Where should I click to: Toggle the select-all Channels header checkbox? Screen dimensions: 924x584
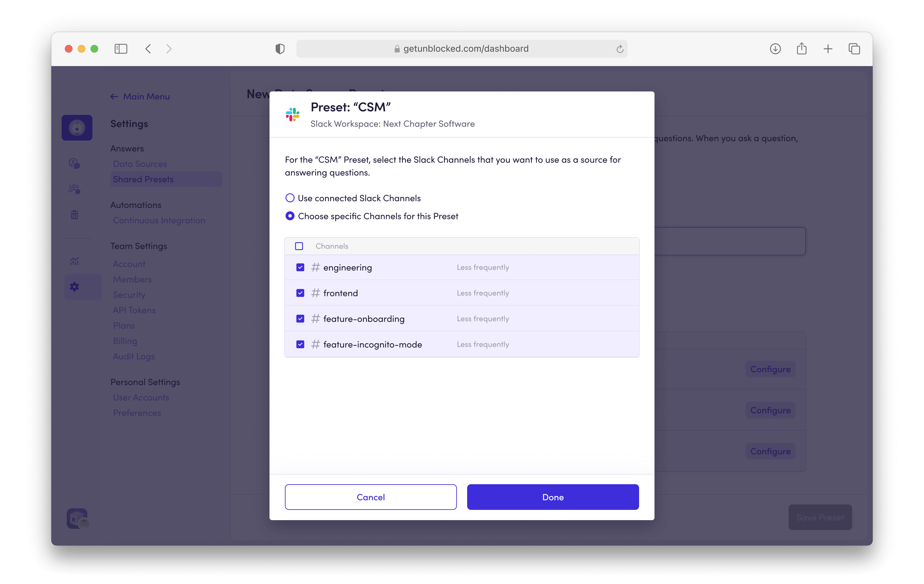pos(299,246)
